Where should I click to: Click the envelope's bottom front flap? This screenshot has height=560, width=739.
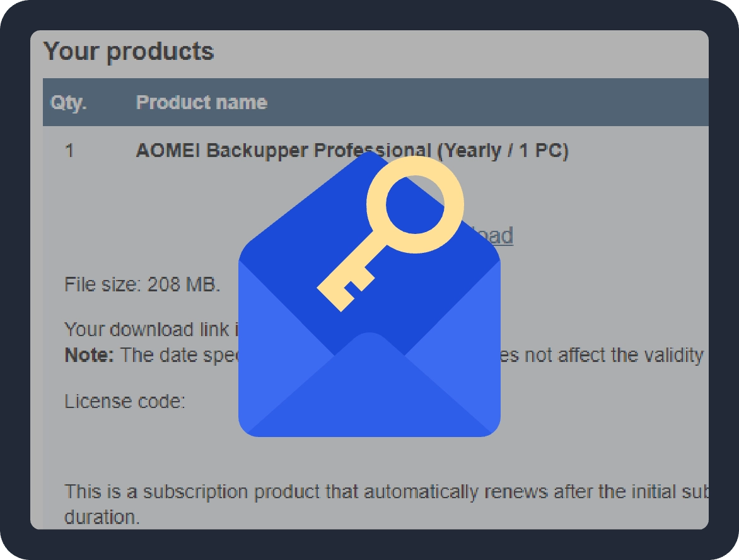369,391
